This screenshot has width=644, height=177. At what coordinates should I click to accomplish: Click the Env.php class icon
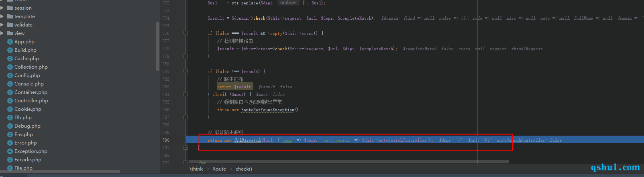tap(10, 134)
